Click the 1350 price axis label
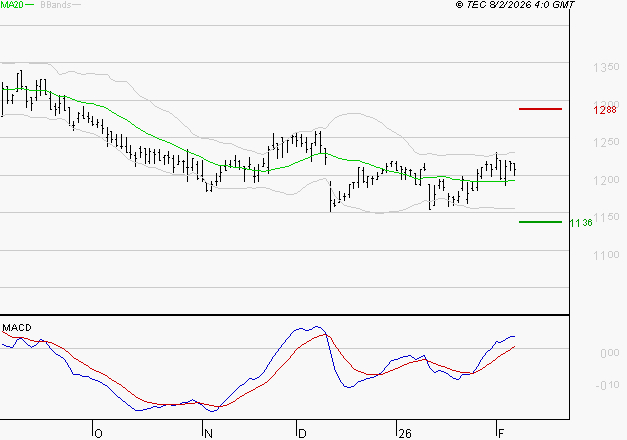 [606, 67]
